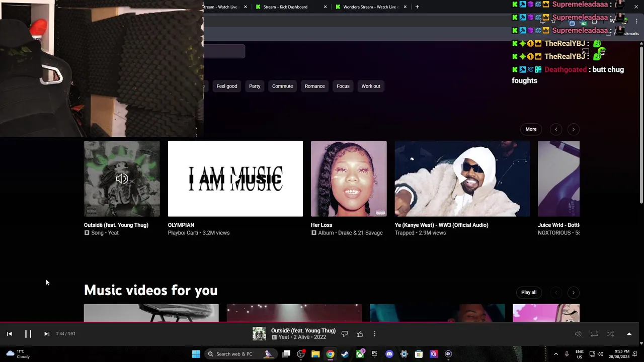Open File Explorer from the taskbar

(315, 354)
